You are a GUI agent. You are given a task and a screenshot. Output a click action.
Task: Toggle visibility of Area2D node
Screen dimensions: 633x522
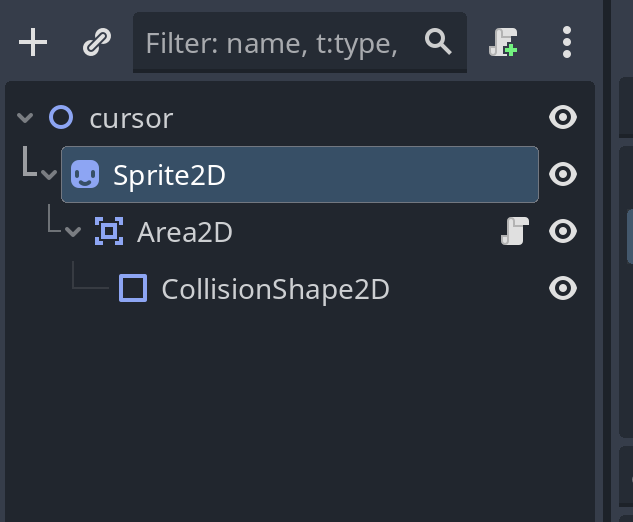563,231
